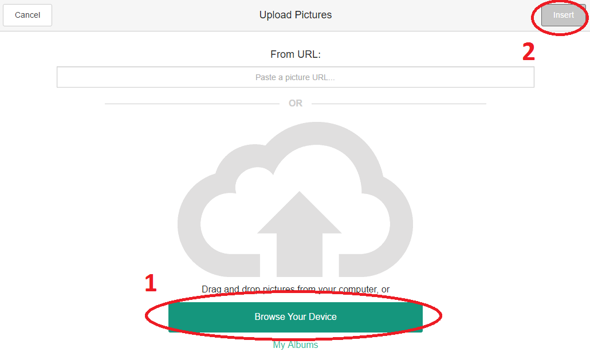The height and width of the screenshot is (364, 590).
Task: Click the green Browse Your Device button
Action: pyautogui.click(x=296, y=317)
